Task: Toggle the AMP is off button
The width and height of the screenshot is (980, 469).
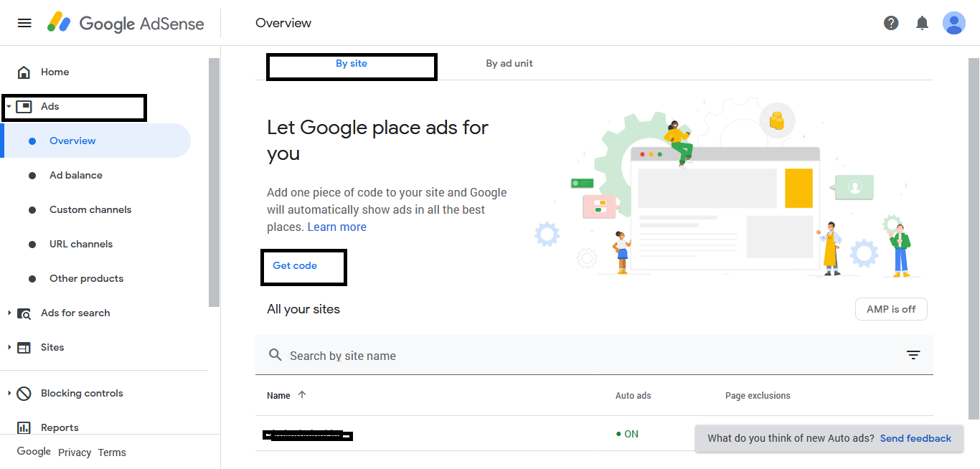Action: [891, 309]
